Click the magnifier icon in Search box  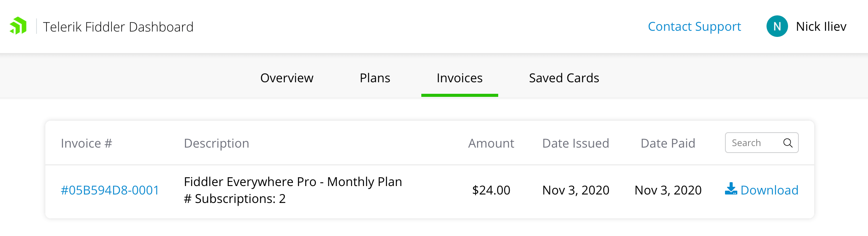(788, 143)
